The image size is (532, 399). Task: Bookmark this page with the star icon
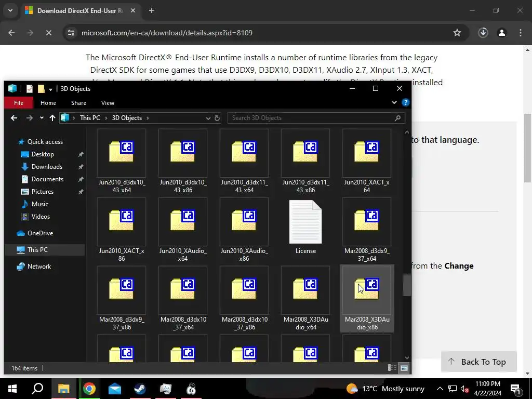(x=457, y=33)
